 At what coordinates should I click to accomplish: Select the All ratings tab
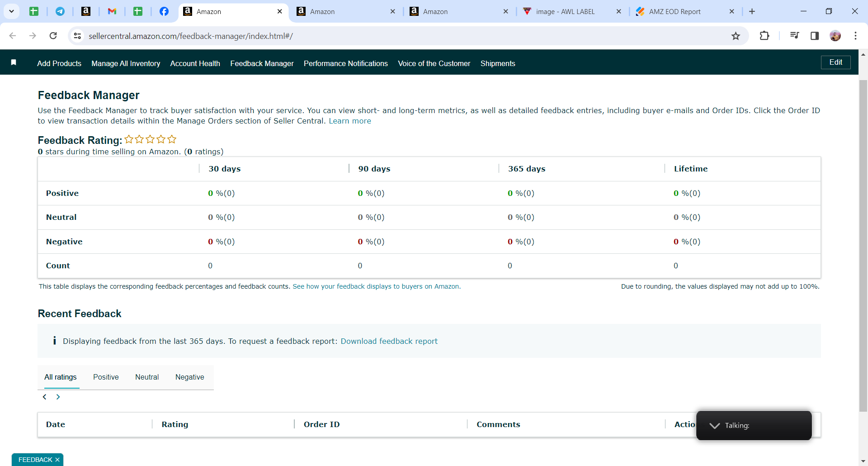(61, 377)
